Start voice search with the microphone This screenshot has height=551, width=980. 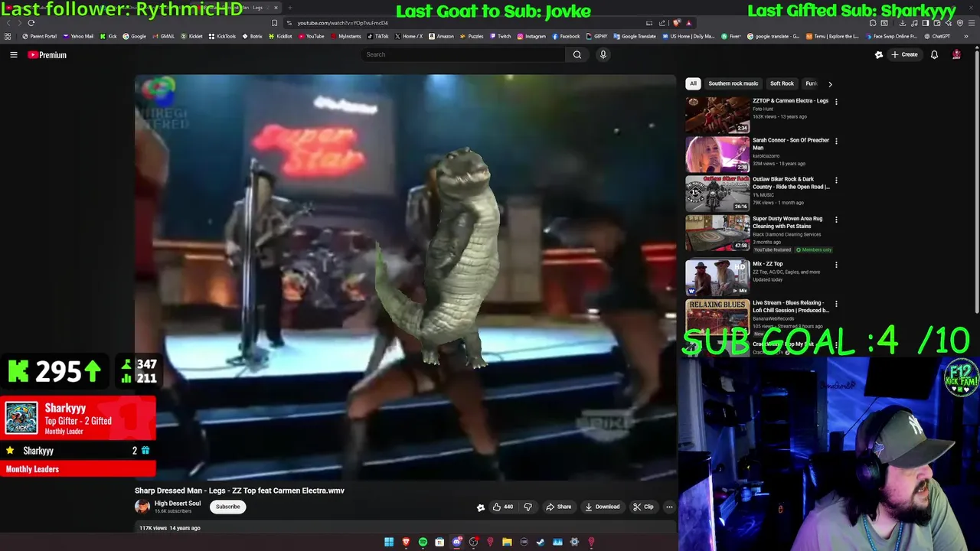pyautogui.click(x=603, y=54)
